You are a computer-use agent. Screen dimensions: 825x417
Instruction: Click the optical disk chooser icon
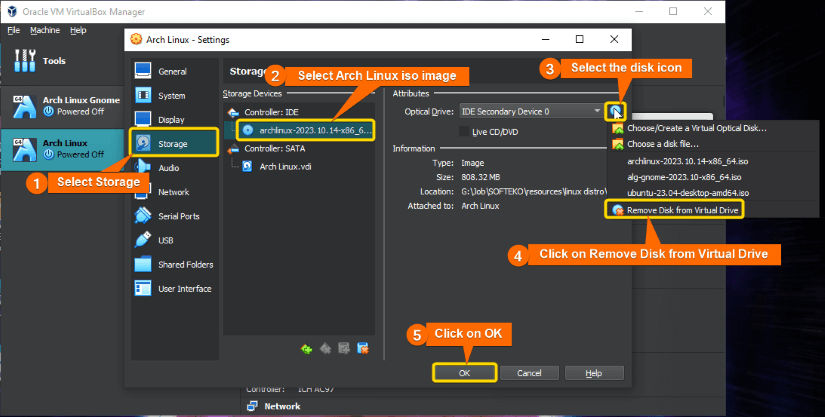(615, 111)
